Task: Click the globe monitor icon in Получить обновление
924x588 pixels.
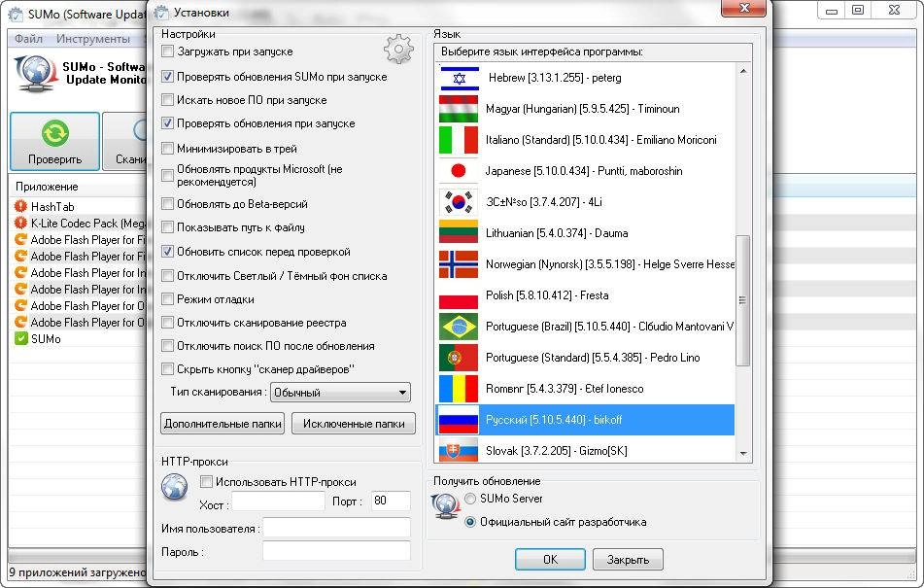Action: [x=445, y=506]
